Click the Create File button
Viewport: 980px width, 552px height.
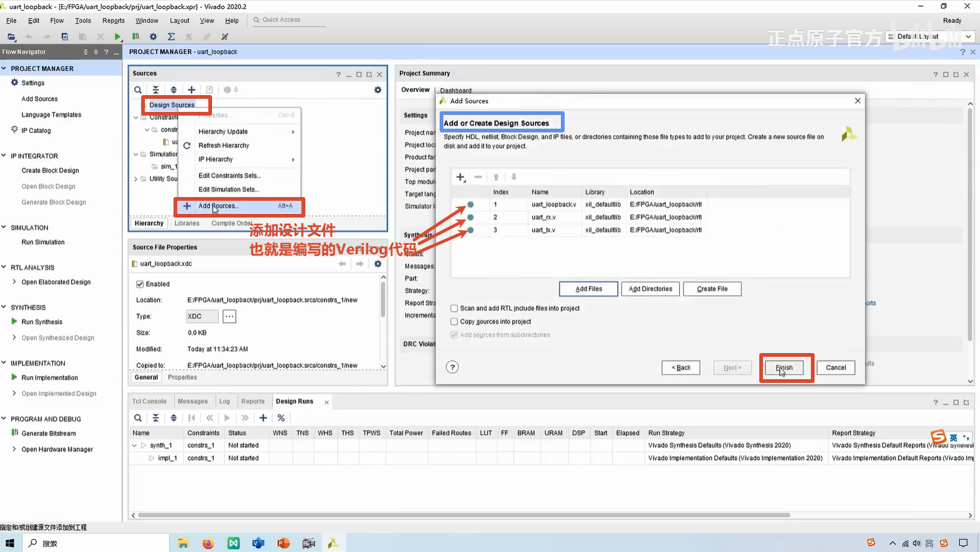(x=712, y=289)
